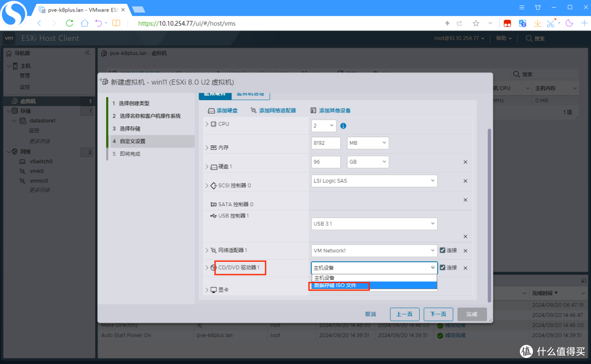
Task: Click the add network adapter link
Action: 273,110
